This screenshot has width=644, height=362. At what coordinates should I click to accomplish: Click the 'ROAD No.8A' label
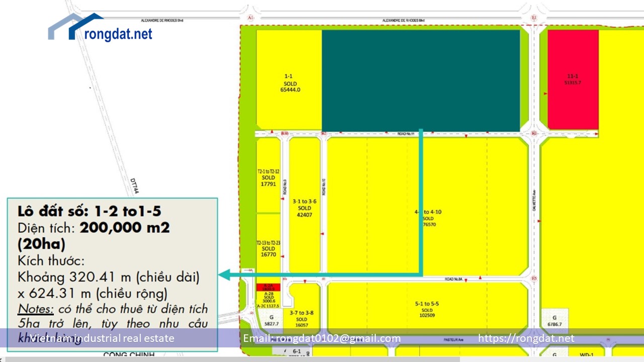point(453,279)
